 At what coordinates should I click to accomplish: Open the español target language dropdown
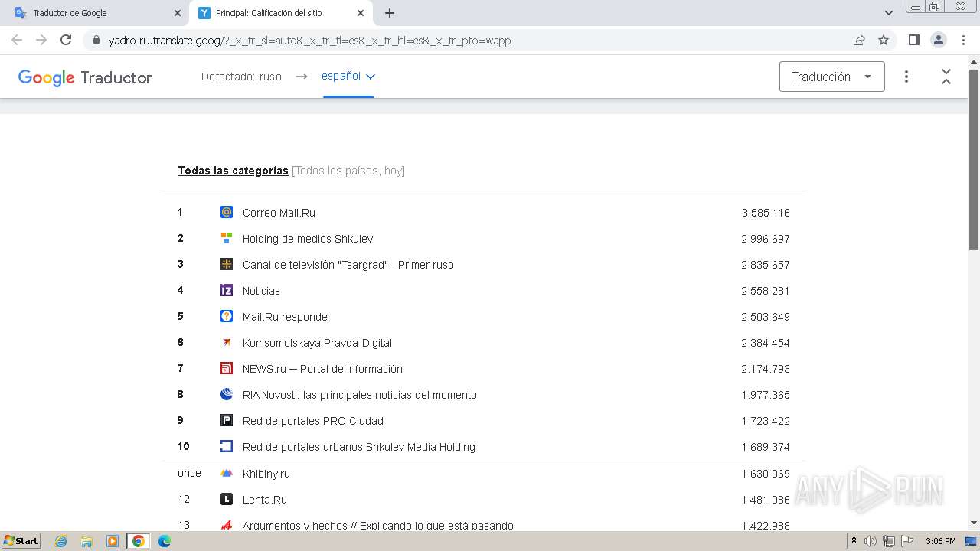(348, 76)
